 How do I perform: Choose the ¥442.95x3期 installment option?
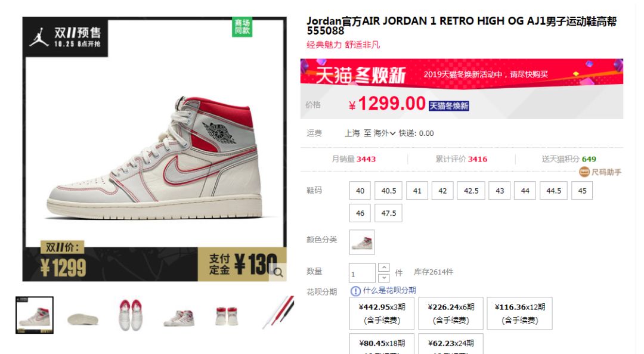pyautogui.click(x=382, y=313)
